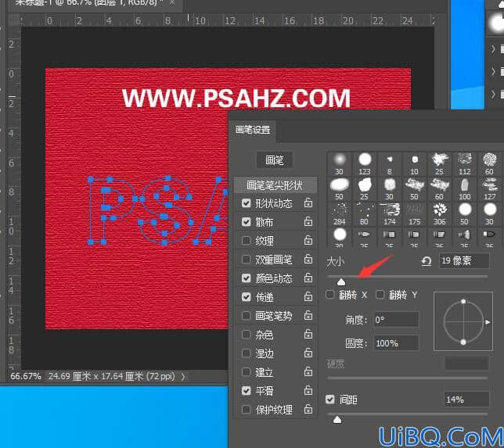Enable the 保护纹理 checkbox
504x448 pixels.
point(247,410)
